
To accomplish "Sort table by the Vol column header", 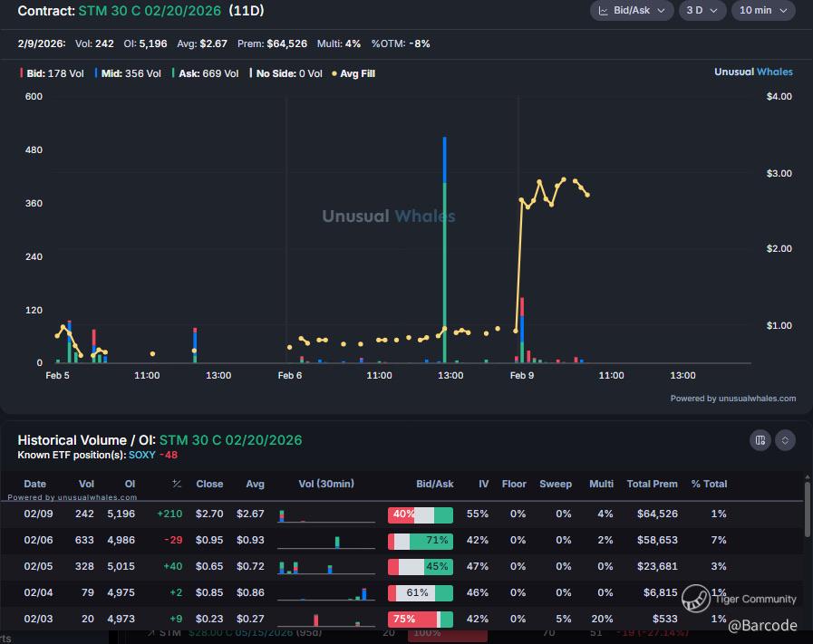I will coord(86,484).
